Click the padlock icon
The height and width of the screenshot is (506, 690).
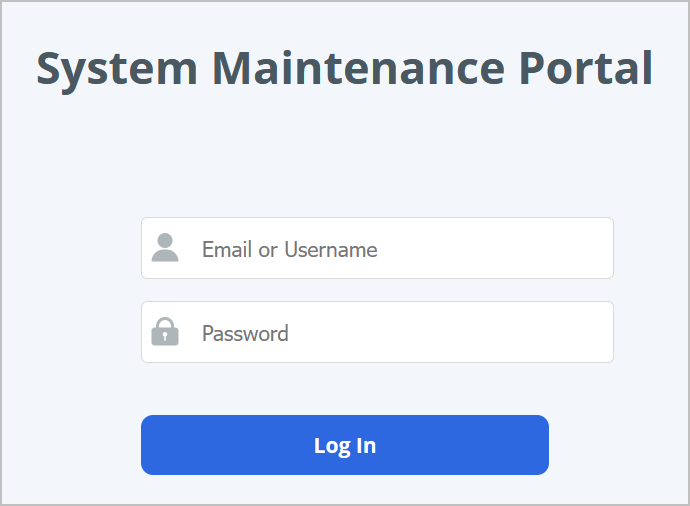click(x=165, y=332)
